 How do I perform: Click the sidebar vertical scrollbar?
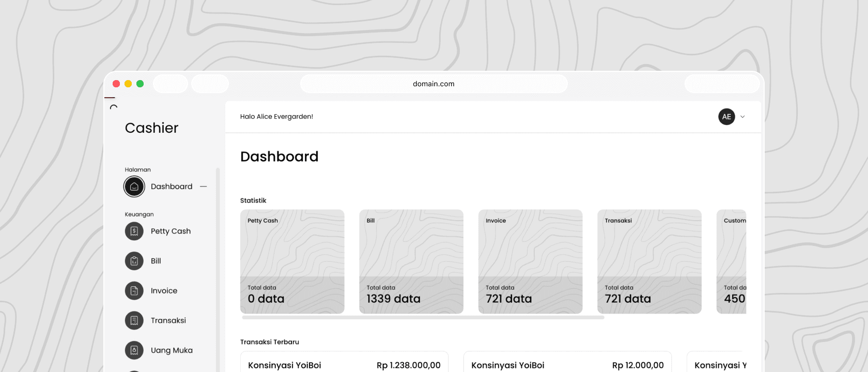pos(218,270)
